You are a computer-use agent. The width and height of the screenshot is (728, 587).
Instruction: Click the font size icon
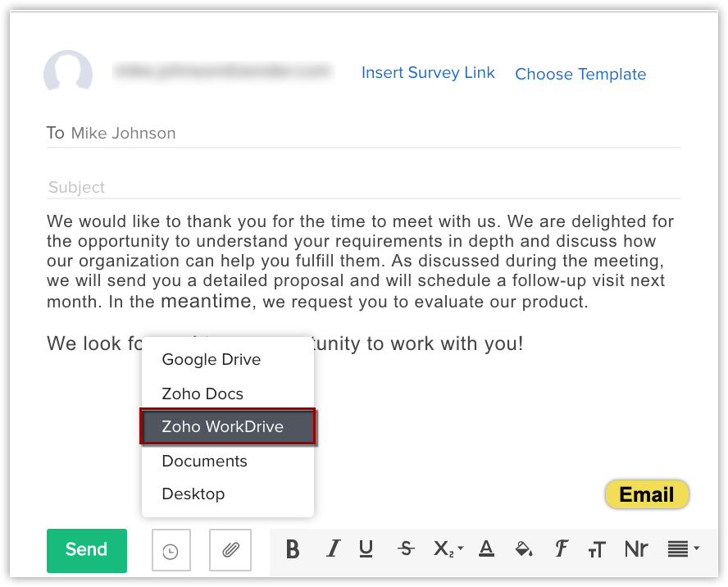pyautogui.click(x=598, y=549)
